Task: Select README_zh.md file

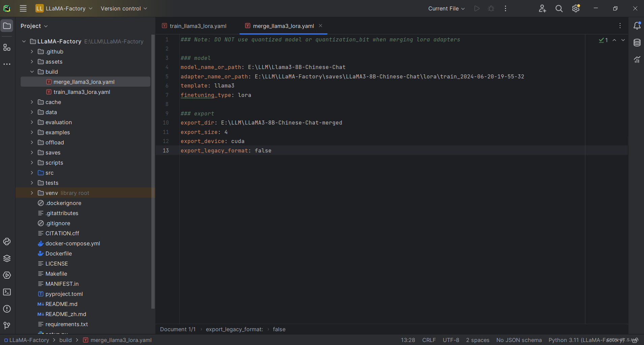Action: click(66, 314)
